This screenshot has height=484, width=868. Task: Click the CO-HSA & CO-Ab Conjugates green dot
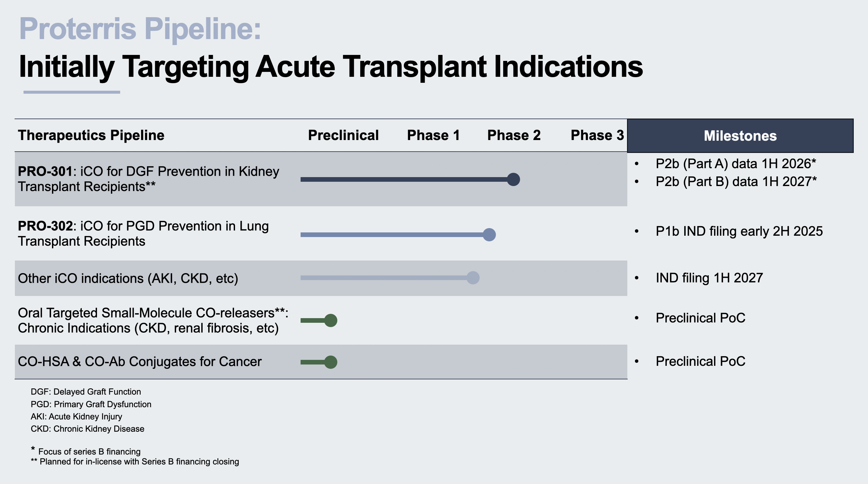point(331,362)
